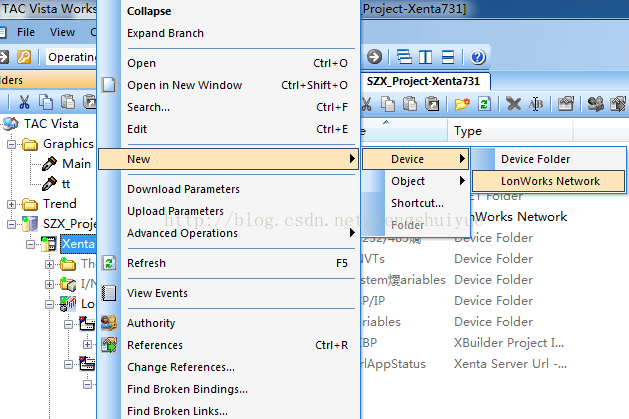The height and width of the screenshot is (419, 629).
Task: Select the Trend folder in tree
Action: click(60, 204)
